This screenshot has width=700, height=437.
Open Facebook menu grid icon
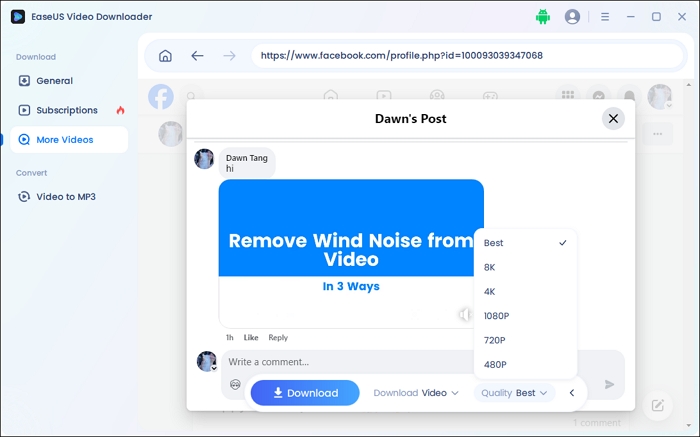point(568,95)
